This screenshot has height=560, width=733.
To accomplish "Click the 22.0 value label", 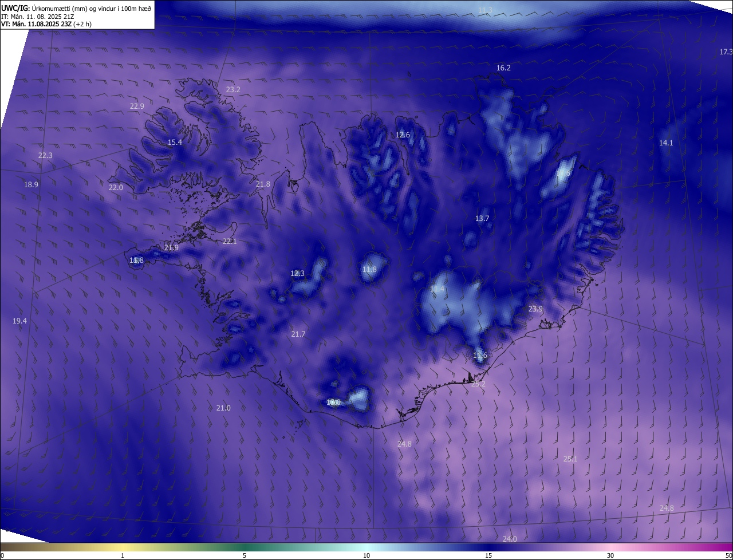I will coord(116,187).
